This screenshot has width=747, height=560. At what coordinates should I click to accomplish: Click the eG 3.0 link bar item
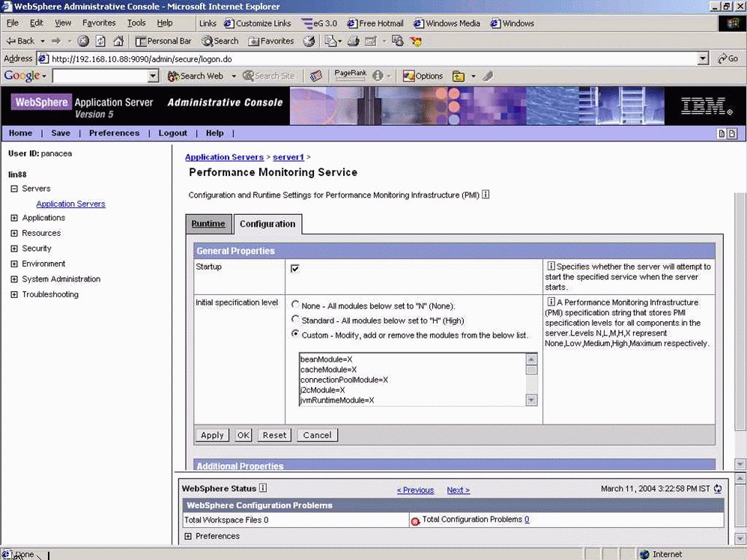coord(319,23)
